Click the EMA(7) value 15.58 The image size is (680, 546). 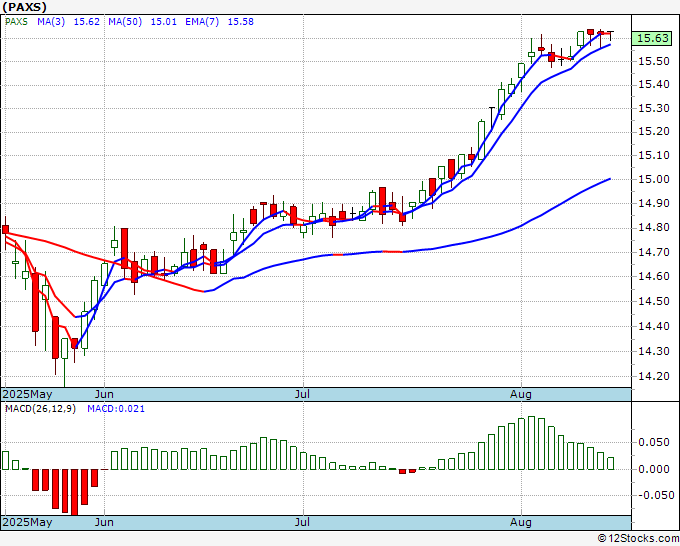click(241, 22)
